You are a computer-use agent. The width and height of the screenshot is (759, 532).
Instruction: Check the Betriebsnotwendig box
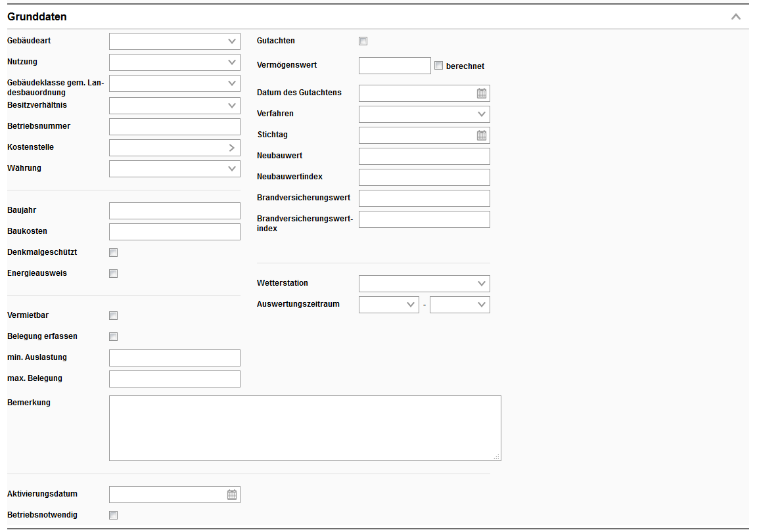(114, 516)
